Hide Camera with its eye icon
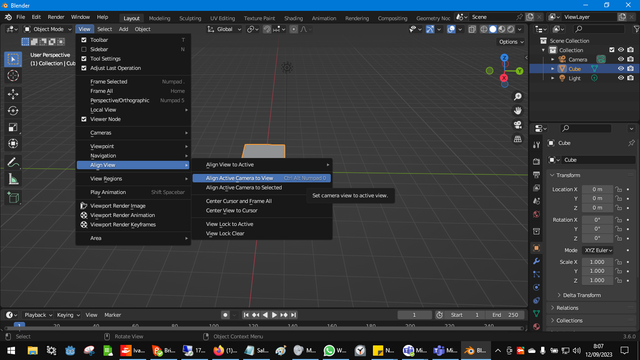 (621, 59)
